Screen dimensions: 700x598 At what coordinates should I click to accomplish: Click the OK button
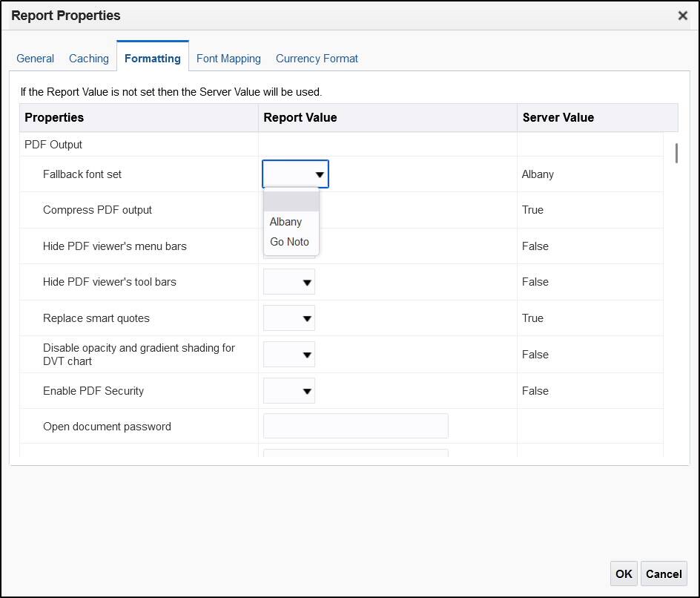point(624,574)
